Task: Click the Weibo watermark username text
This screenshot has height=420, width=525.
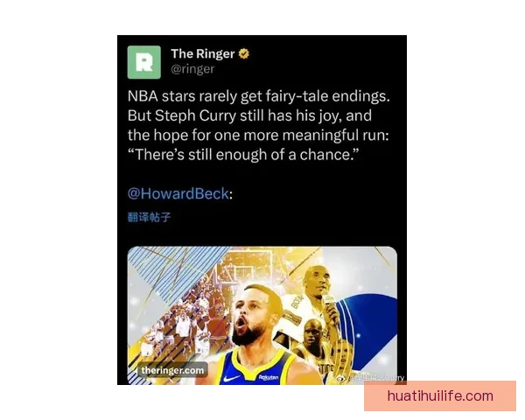Action: [376, 378]
